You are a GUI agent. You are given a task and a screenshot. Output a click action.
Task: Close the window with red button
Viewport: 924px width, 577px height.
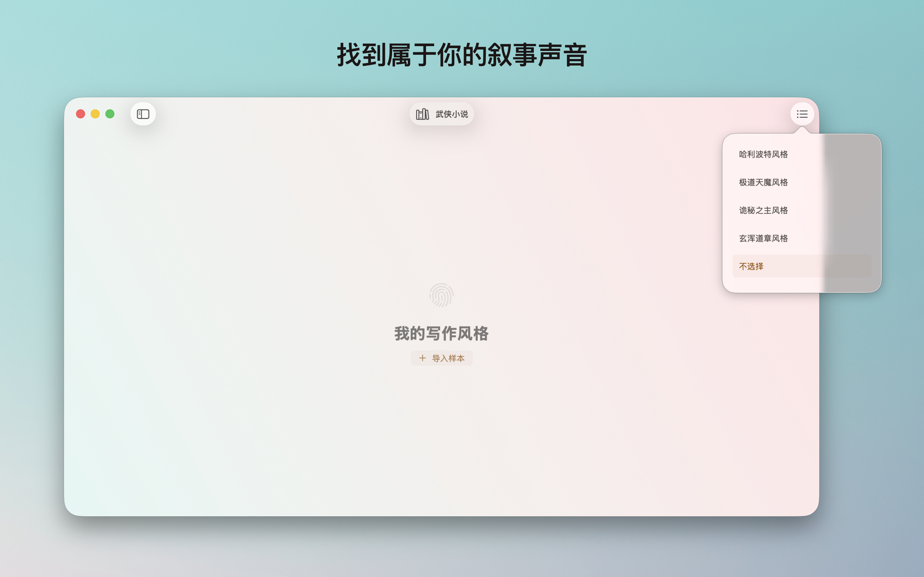[x=81, y=114]
